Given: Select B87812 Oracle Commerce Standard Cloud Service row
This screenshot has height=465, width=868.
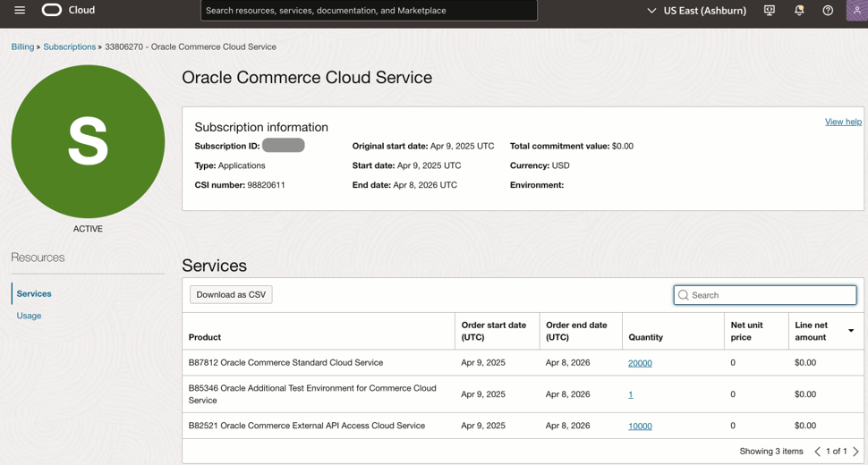Looking at the screenshot, I should click(x=523, y=363).
